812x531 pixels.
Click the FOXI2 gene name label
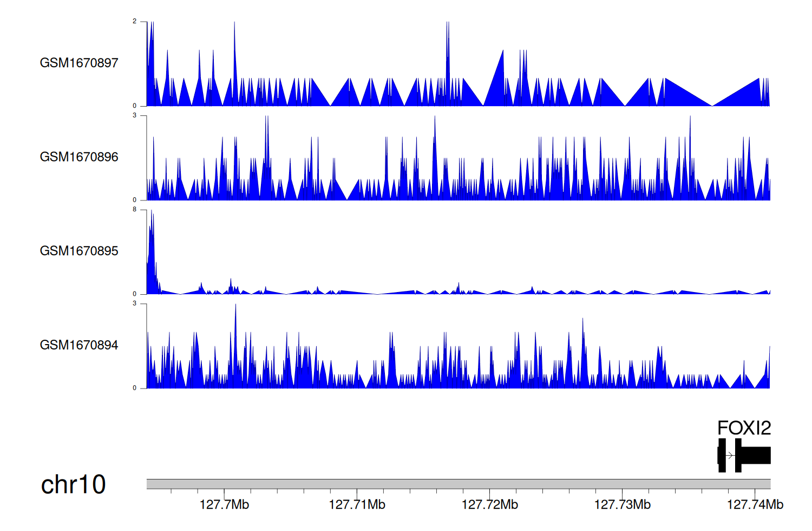click(744, 428)
